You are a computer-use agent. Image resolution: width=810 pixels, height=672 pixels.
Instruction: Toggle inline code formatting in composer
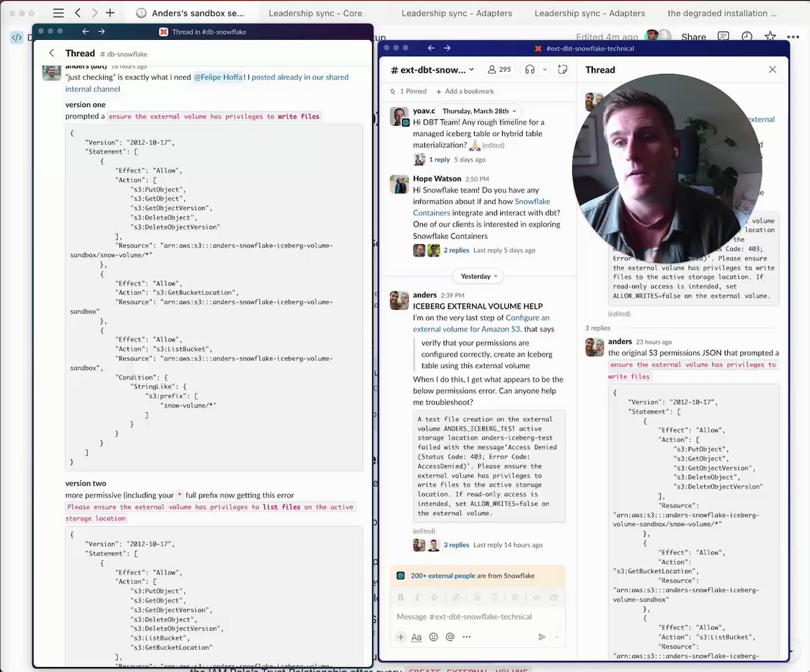click(537, 597)
